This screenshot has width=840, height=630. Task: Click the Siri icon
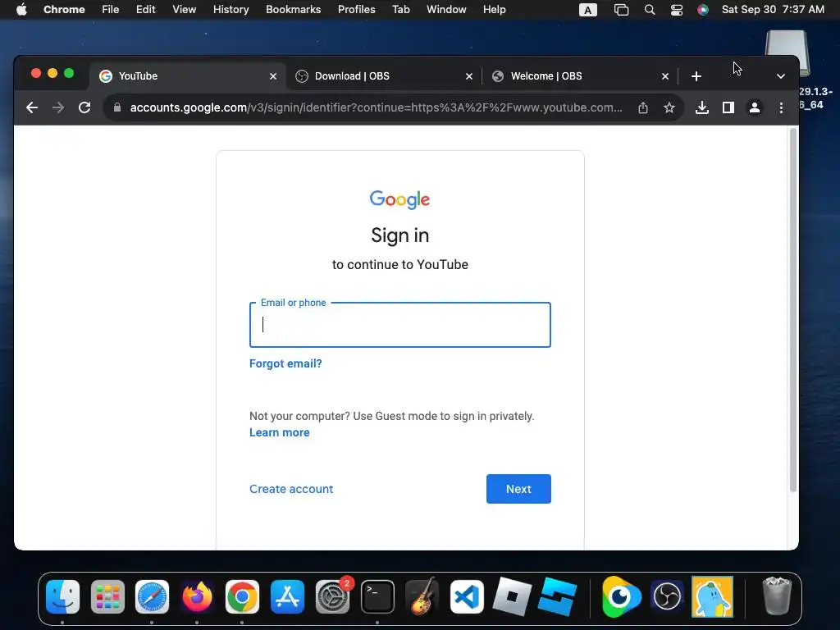703,10
